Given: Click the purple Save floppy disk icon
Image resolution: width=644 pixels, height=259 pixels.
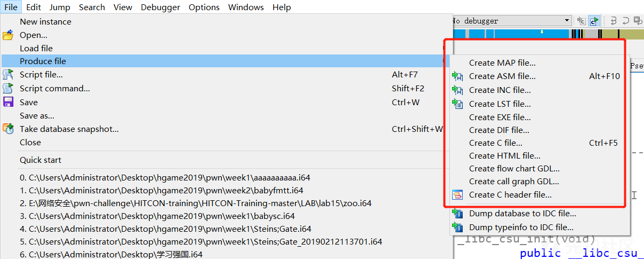Looking at the screenshot, I should [x=8, y=102].
